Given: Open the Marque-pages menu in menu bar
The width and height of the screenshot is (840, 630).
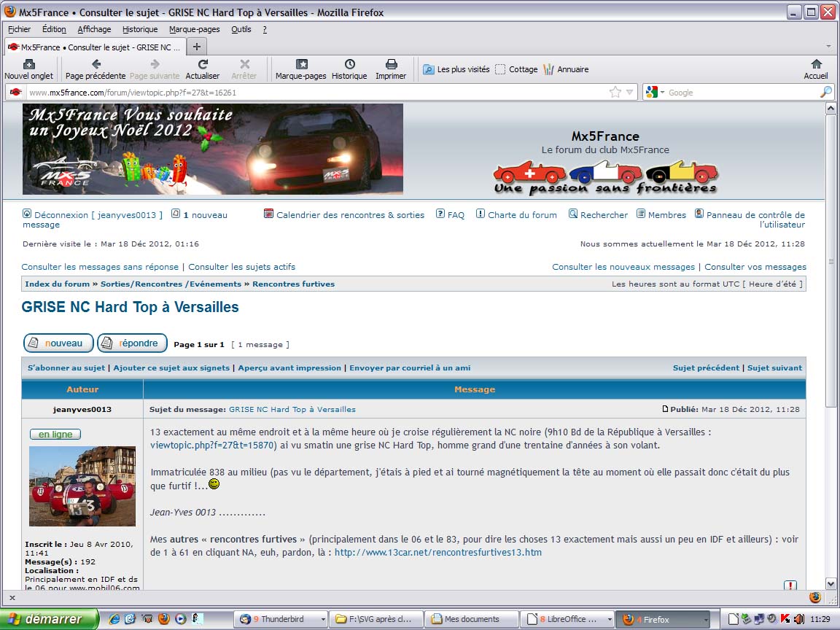Looking at the screenshot, I should coord(195,29).
